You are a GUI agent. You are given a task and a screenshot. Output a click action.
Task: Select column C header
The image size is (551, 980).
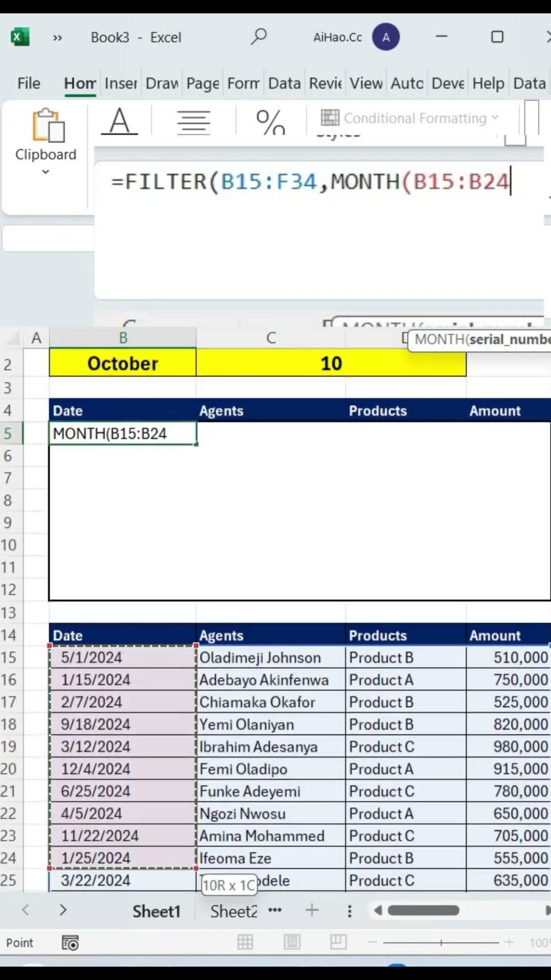tap(271, 338)
